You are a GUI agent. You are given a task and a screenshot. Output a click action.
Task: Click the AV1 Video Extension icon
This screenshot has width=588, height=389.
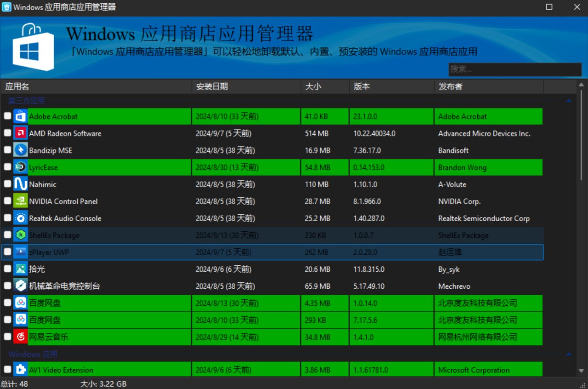20,370
